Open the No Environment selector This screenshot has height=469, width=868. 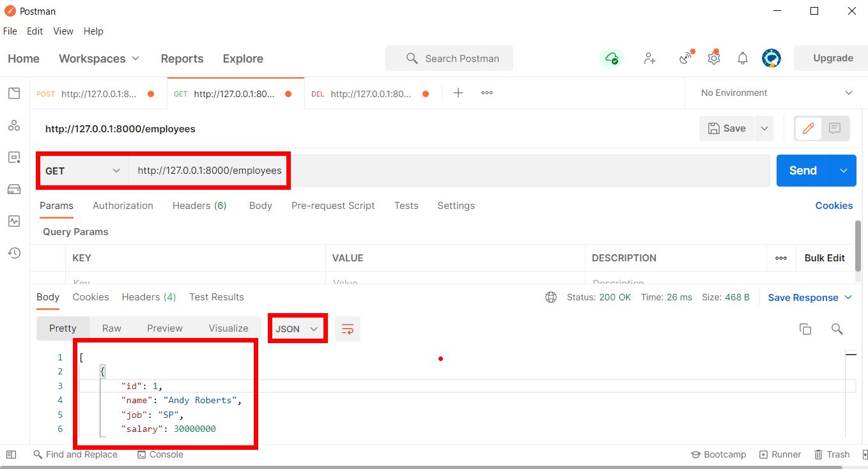tap(777, 93)
